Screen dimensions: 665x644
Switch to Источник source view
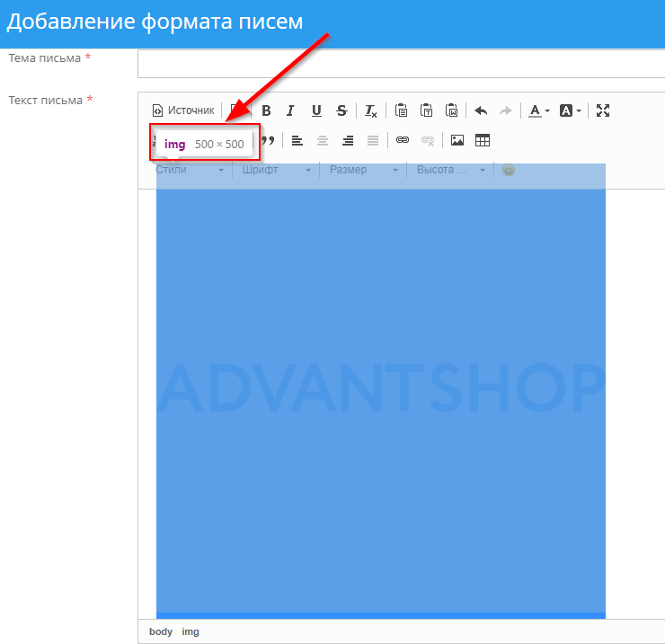[x=183, y=110]
